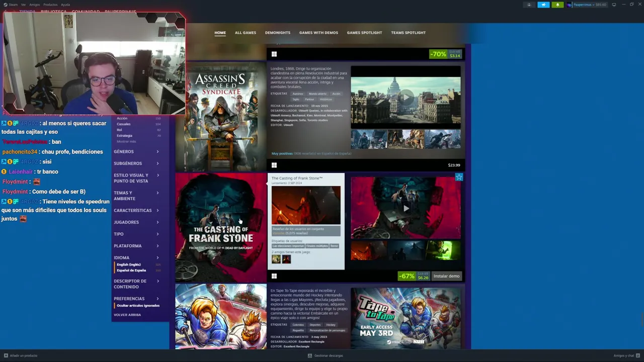This screenshot has width=644, height=362.
Task: Open Amigos y chat icon
Action: click(x=638, y=355)
